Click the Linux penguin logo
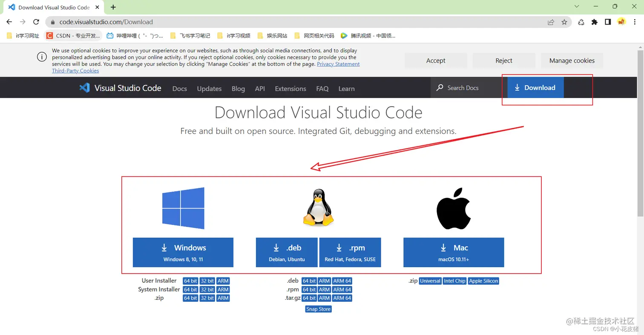 [318, 208]
